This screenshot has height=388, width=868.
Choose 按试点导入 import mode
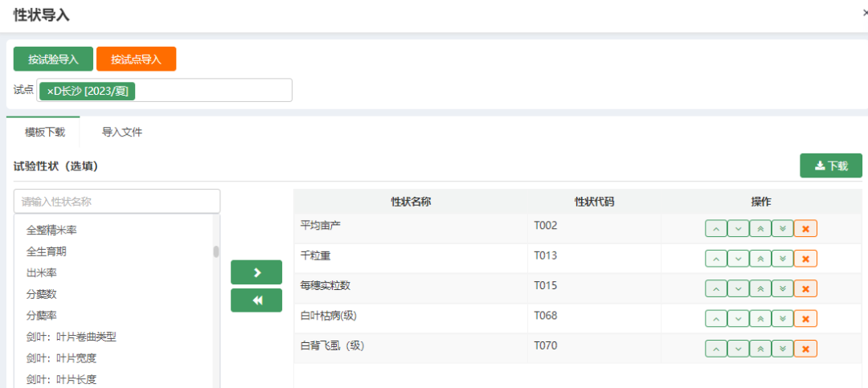pyautogui.click(x=136, y=59)
